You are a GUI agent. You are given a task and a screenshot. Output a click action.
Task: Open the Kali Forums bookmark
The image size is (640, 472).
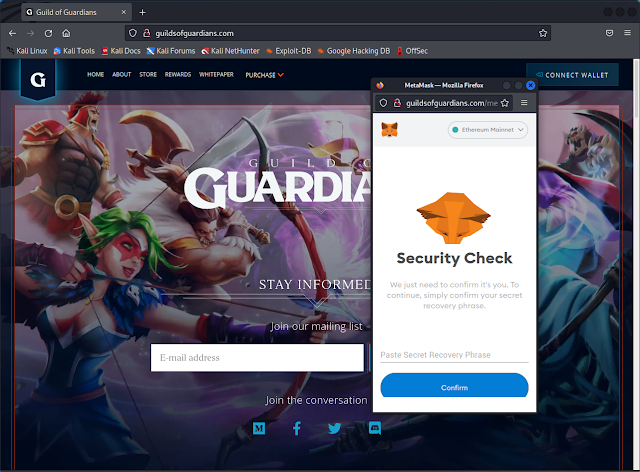click(171, 51)
